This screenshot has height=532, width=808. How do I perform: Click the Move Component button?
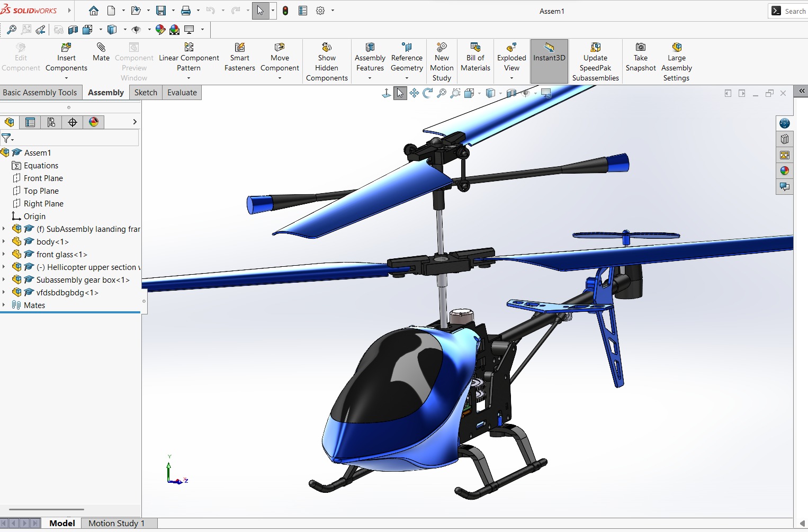coord(280,57)
